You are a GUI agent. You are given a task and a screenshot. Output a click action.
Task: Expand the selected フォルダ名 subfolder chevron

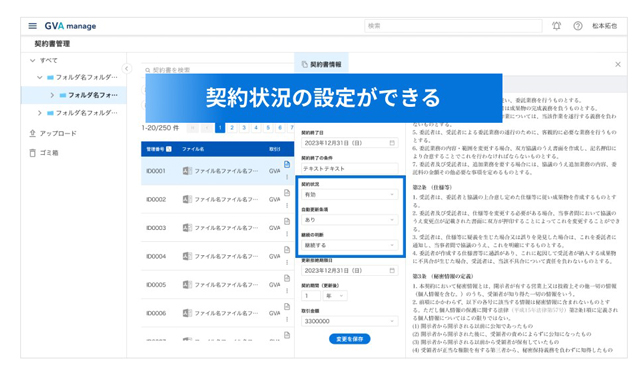(52, 95)
